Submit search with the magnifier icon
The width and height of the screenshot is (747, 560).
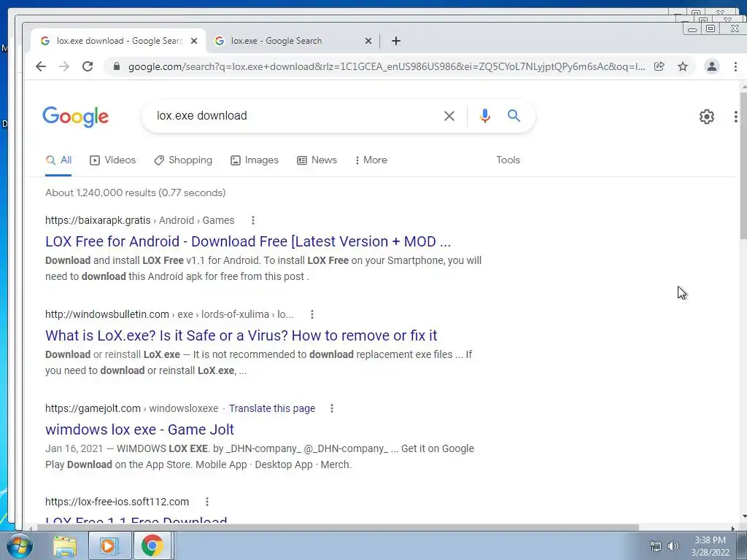point(514,116)
